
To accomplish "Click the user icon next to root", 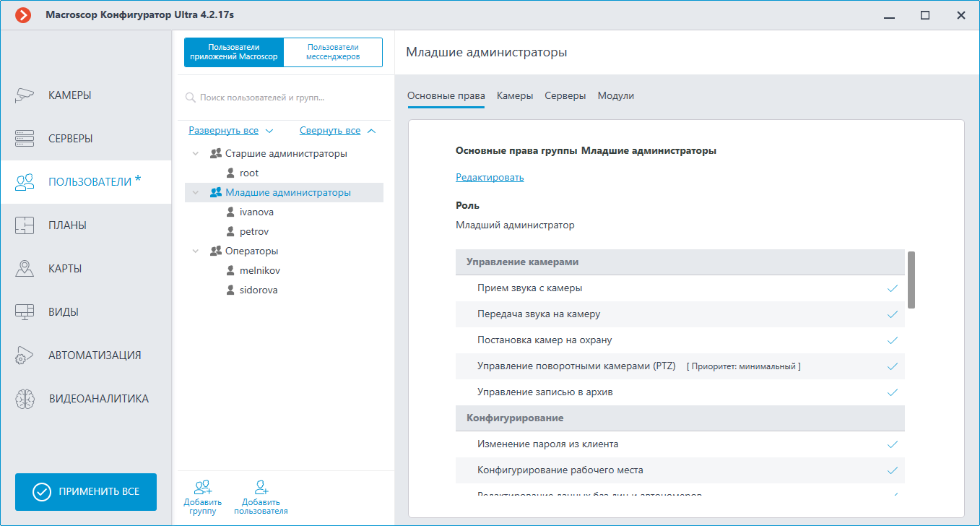I will click(230, 173).
